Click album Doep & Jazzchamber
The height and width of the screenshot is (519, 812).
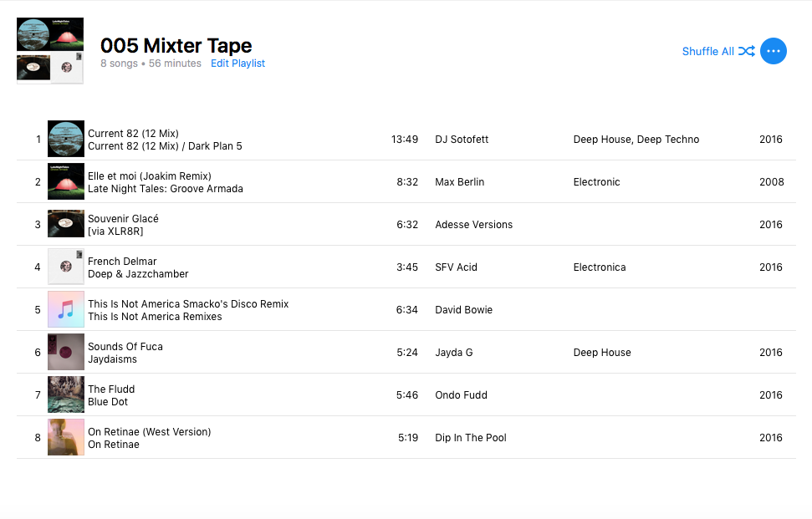pos(138,274)
